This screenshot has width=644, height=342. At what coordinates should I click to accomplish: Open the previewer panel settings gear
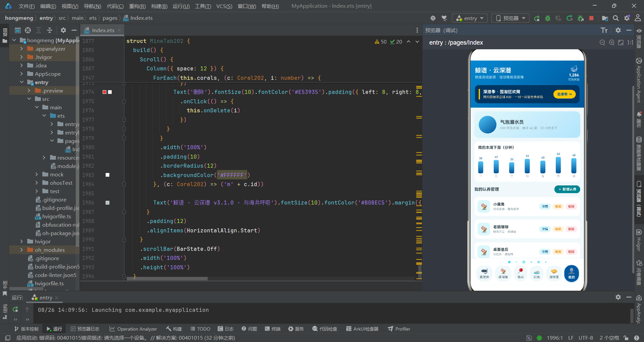point(618,30)
